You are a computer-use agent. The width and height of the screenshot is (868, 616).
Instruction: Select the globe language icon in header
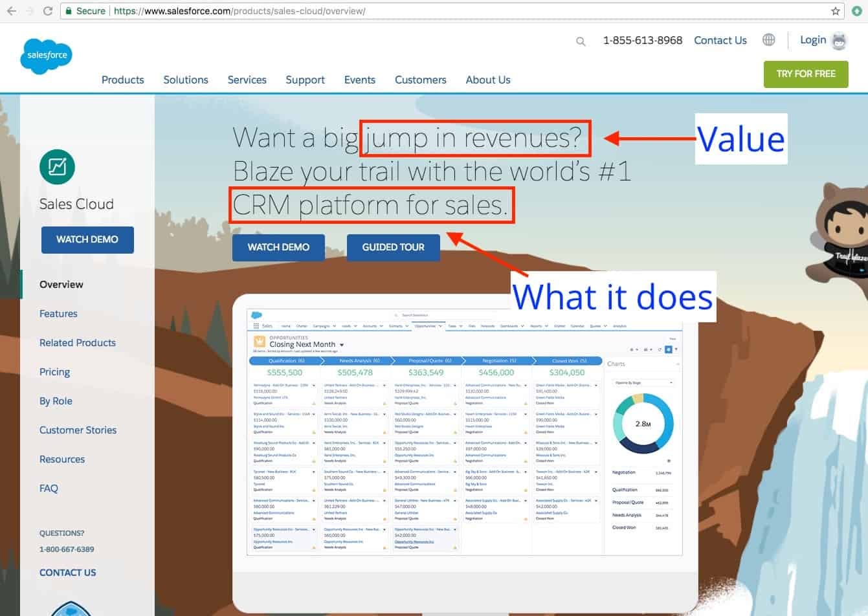[x=768, y=39]
